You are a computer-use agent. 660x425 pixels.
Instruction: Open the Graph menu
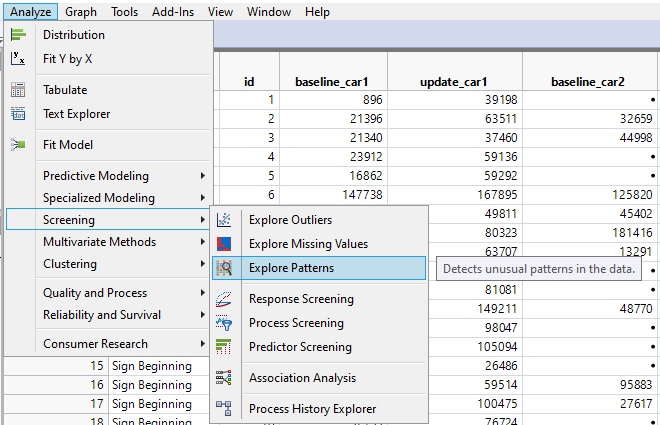(x=81, y=12)
